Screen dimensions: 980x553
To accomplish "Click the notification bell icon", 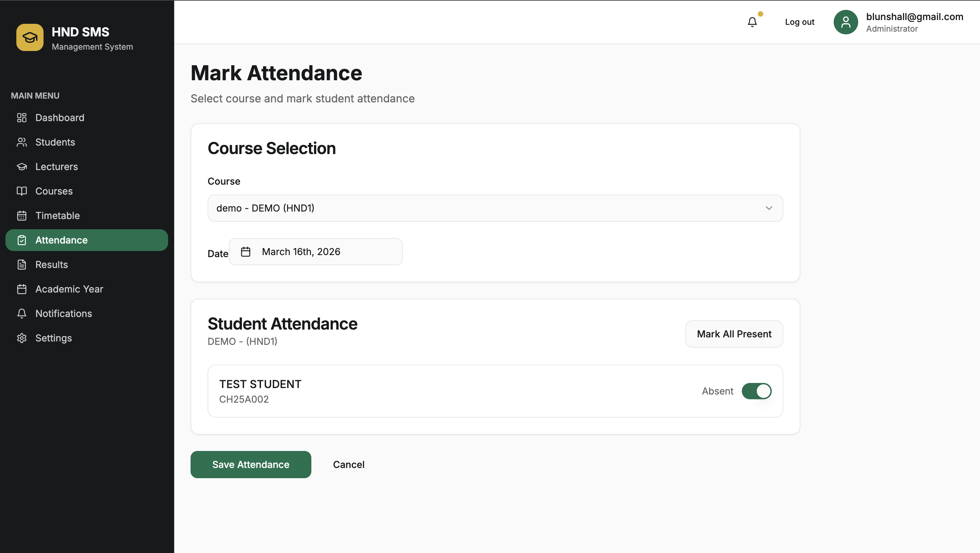I will point(752,22).
